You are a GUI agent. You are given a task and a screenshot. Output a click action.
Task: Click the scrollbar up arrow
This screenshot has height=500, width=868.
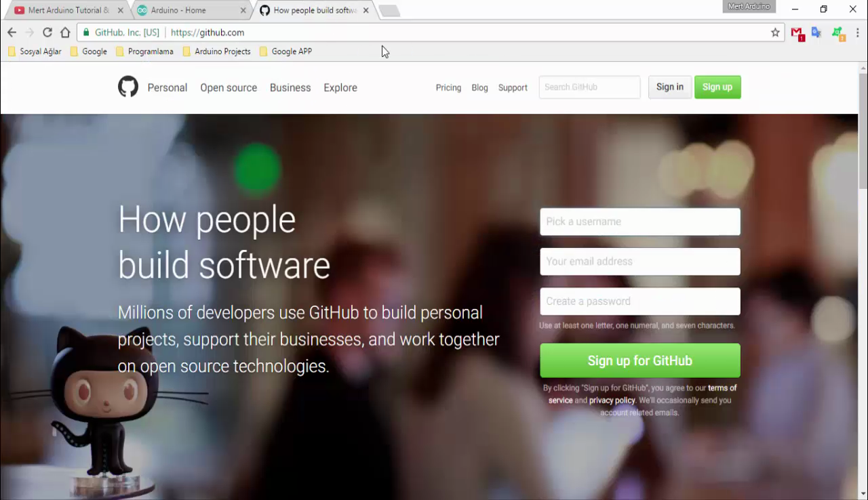863,68
